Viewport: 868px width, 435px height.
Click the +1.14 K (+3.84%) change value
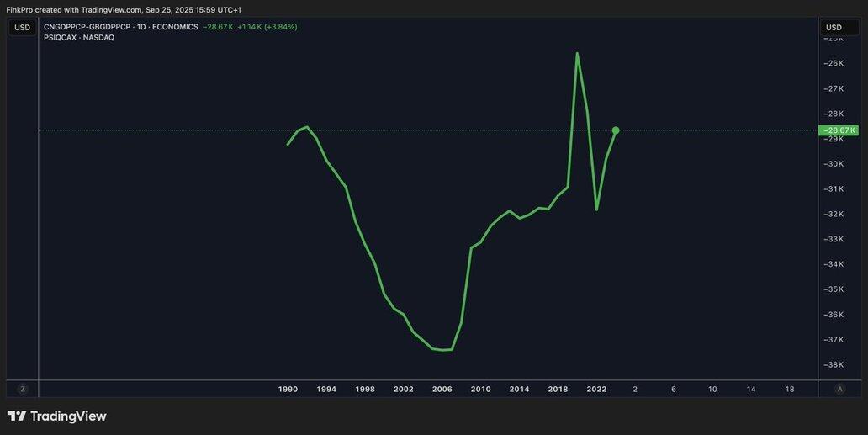[267, 27]
